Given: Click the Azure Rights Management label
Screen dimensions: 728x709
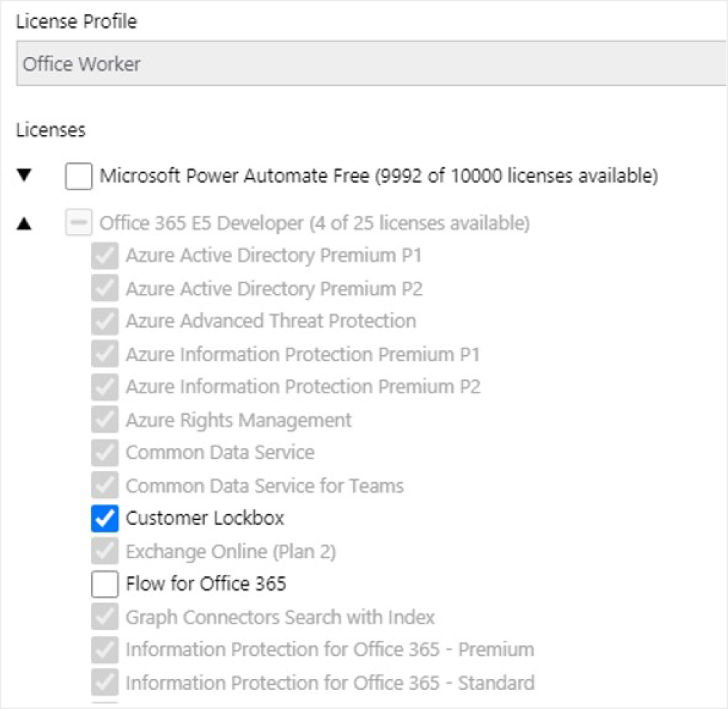Looking at the screenshot, I should [239, 420].
